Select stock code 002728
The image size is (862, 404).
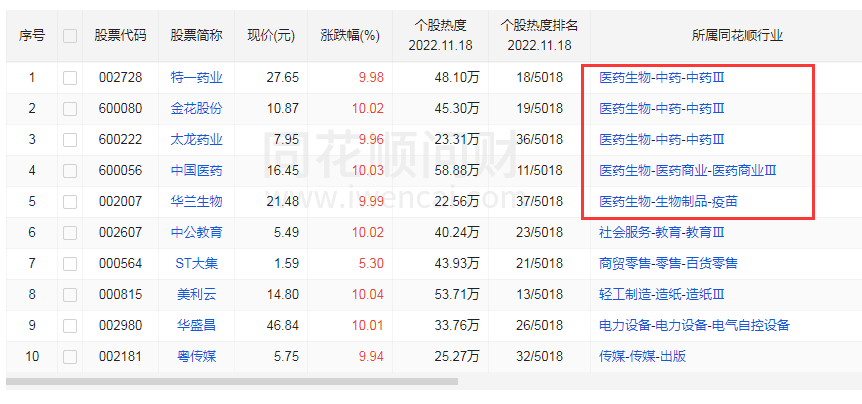pyautogui.click(x=120, y=78)
